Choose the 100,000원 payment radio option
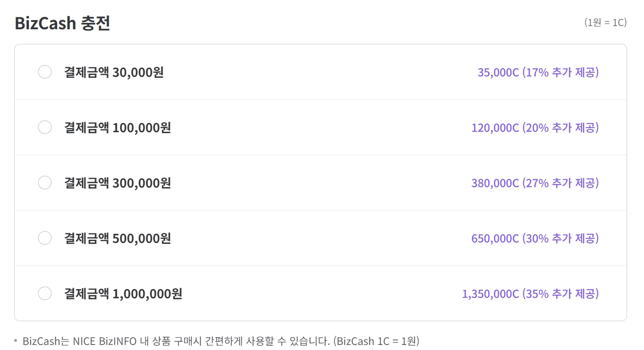This screenshot has height=350, width=644. click(x=45, y=127)
